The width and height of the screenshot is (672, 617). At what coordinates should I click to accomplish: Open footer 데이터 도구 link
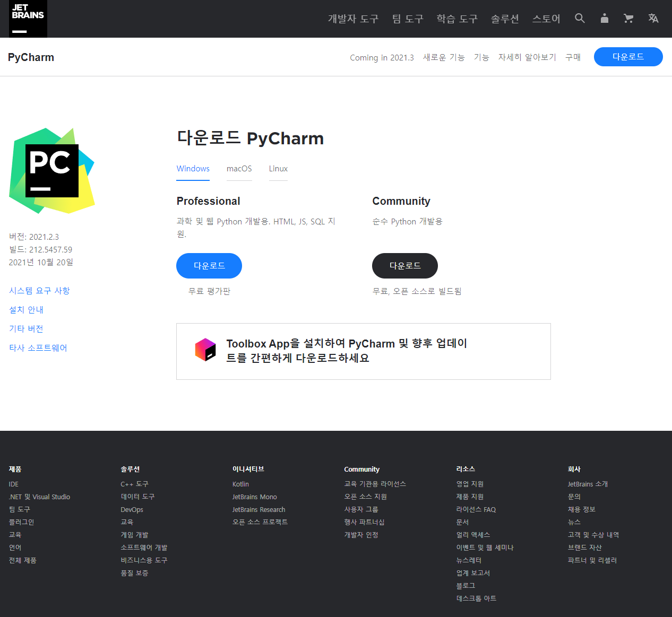click(x=137, y=497)
